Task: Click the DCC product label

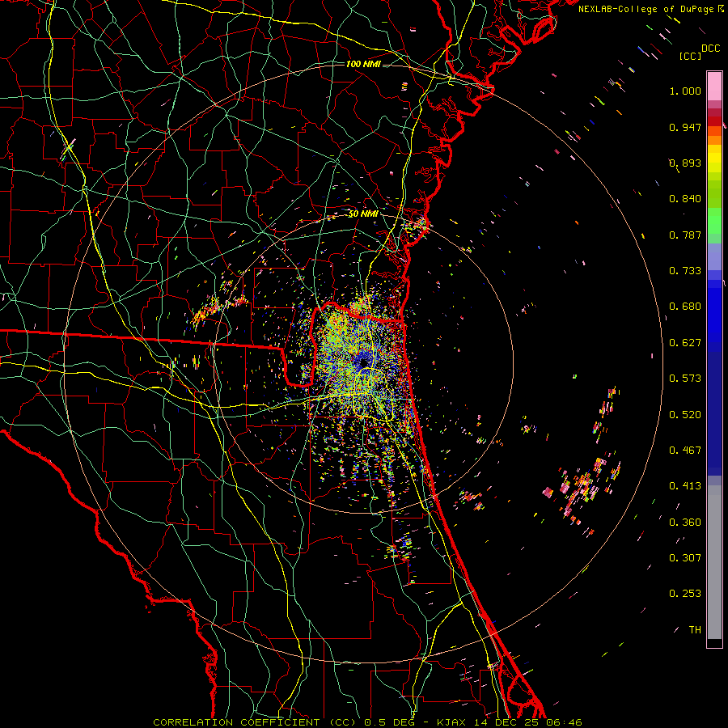Action: (x=710, y=49)
